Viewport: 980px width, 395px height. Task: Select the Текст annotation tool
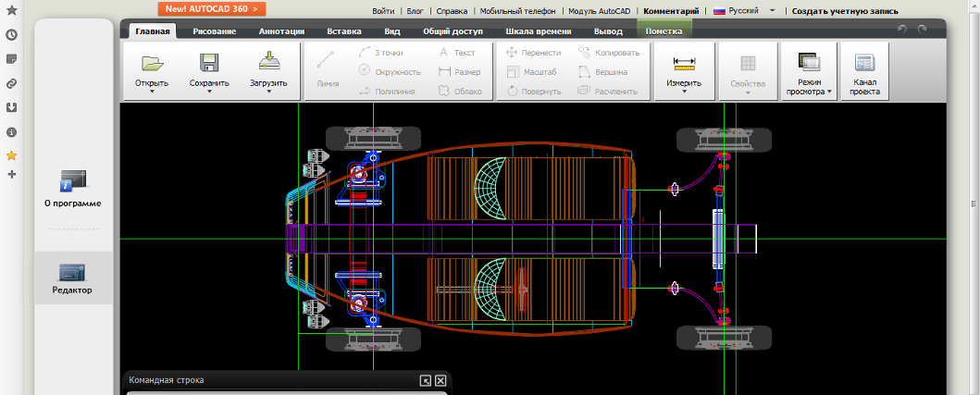click(456, 53)
